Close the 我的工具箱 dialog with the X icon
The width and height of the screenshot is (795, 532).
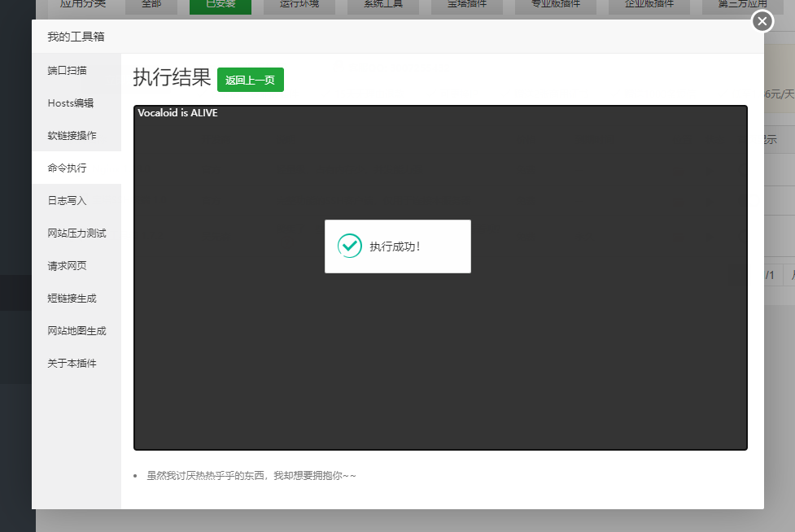pos(762,21)
